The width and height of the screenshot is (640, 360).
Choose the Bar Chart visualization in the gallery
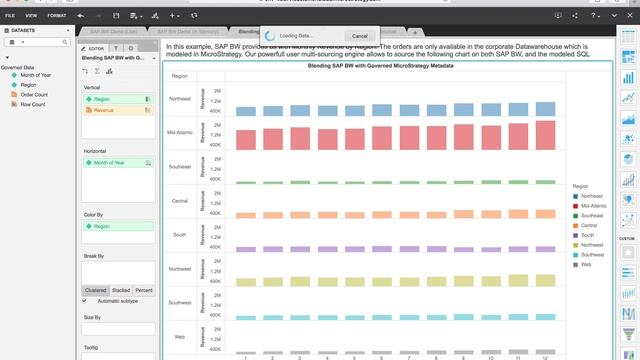click(628, 78)
